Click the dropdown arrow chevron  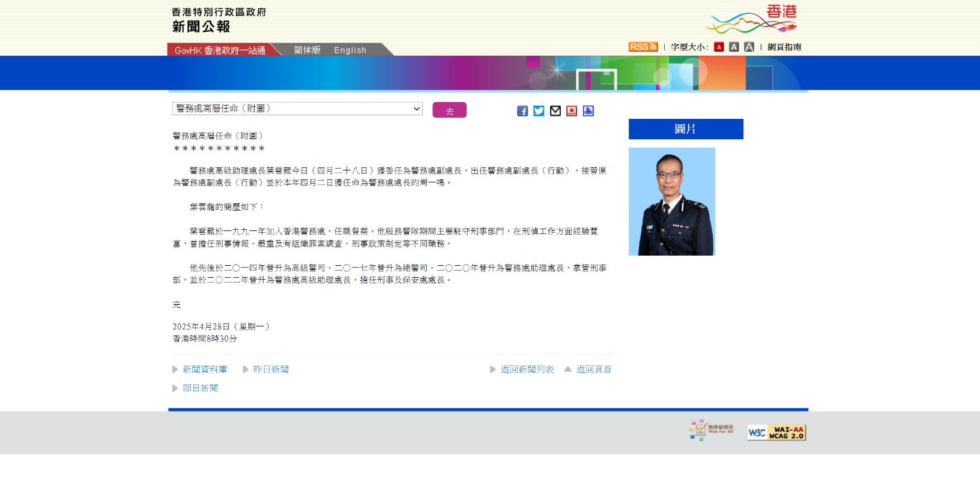pos(417,109)
